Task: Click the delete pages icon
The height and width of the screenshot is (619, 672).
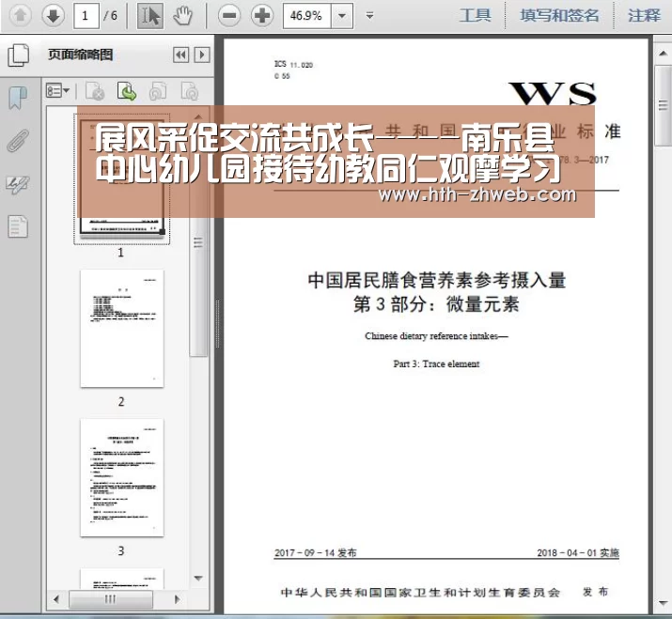Action: click(95, 91)
